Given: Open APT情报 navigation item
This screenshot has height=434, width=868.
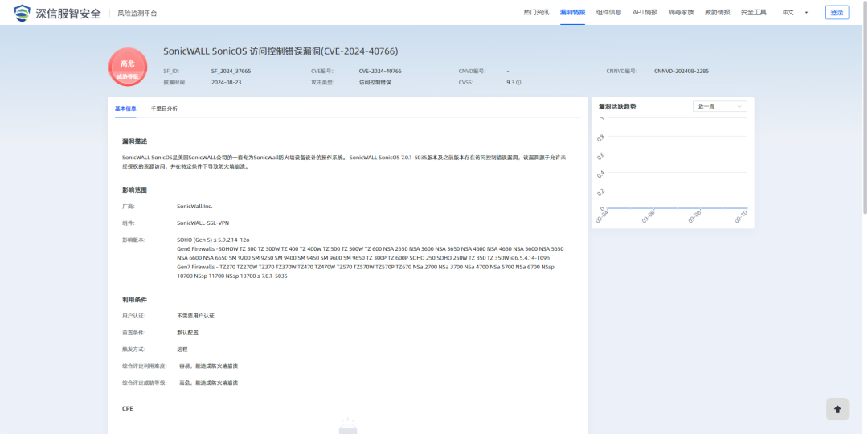Looking at the screenshot, I should [645, 12].
